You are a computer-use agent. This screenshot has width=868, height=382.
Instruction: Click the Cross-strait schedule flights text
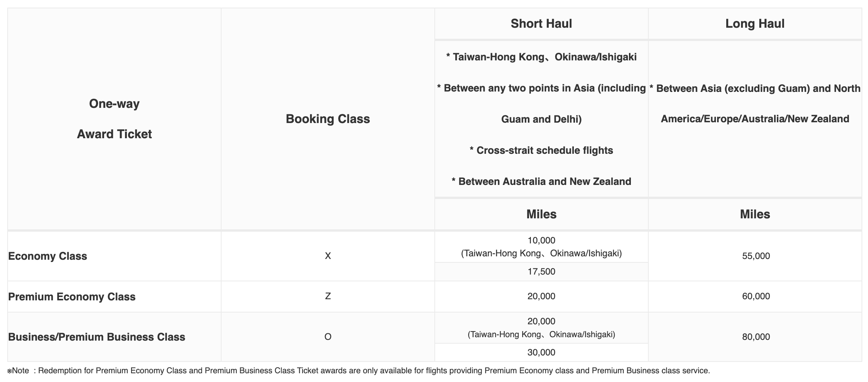(541, 150)
